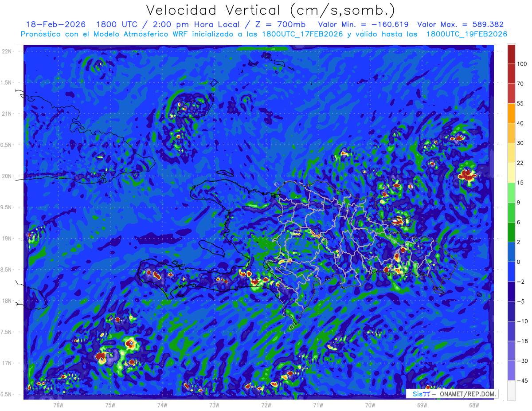Click the '18N' latitude label

[7, 301]
